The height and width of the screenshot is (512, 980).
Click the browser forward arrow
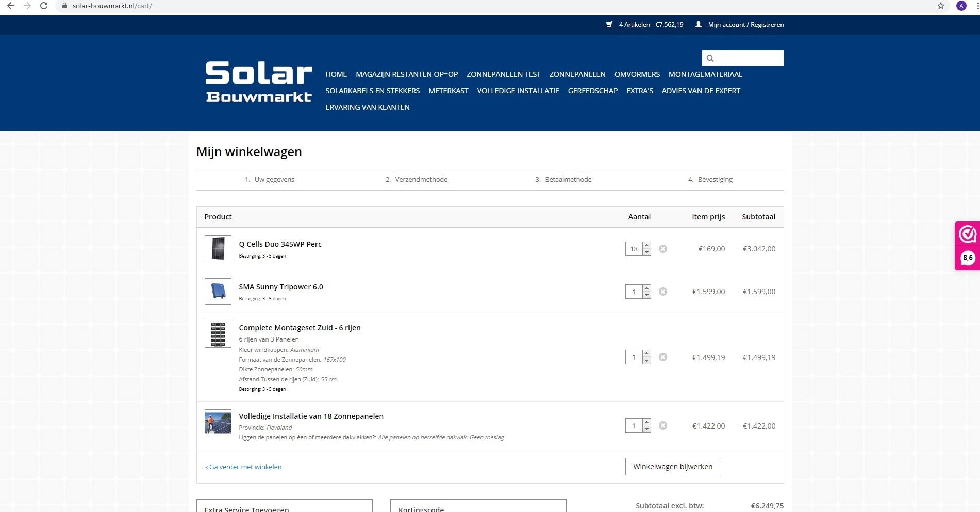pyautogui.click(x=27, y=6)
